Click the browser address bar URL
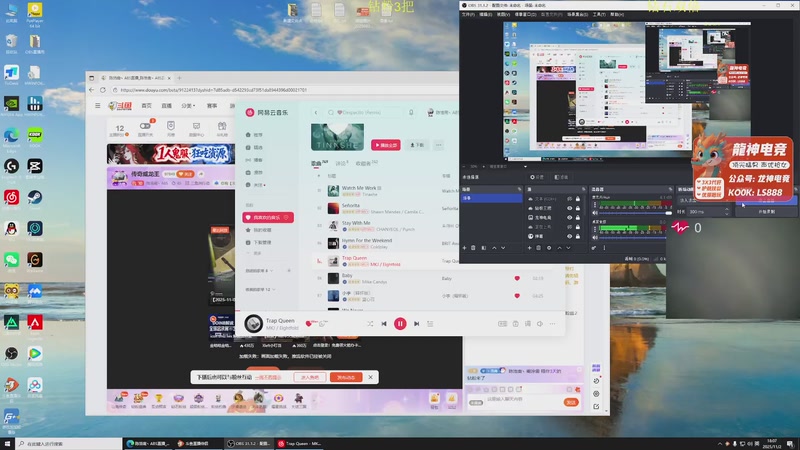This screenshot has height=450, width=800. pos(213,90)
